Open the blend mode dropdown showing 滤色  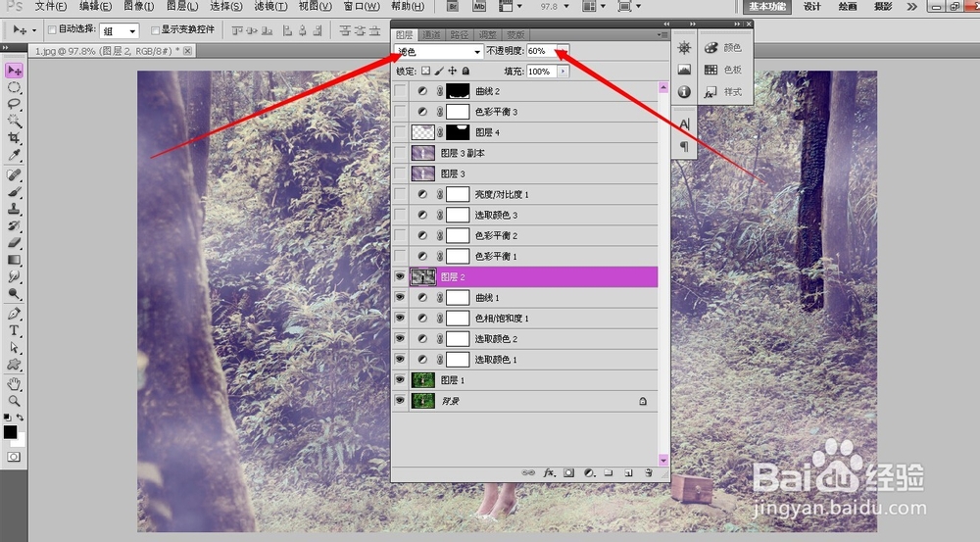(x=439, y=51)
